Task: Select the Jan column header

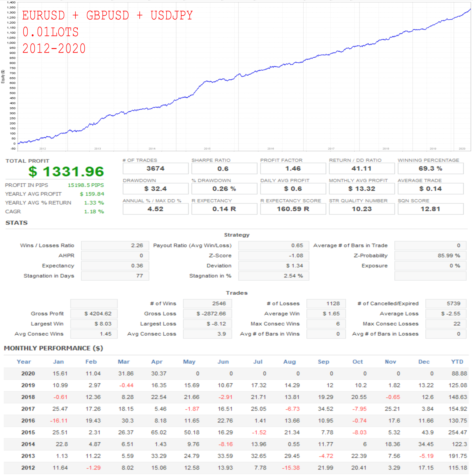Action: [58, 362]
